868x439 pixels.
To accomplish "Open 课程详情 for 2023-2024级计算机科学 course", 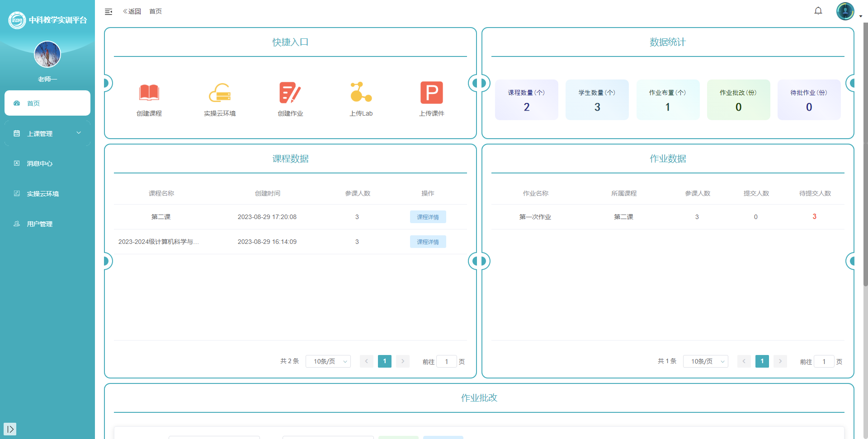I will point(428,242).
